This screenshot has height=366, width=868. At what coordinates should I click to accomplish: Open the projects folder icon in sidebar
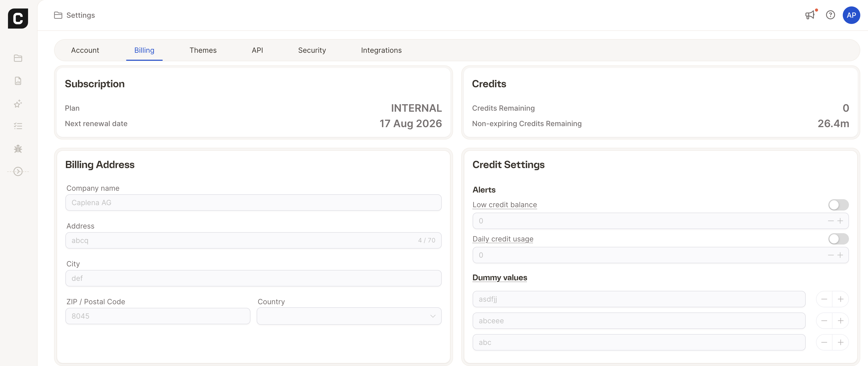18,58
